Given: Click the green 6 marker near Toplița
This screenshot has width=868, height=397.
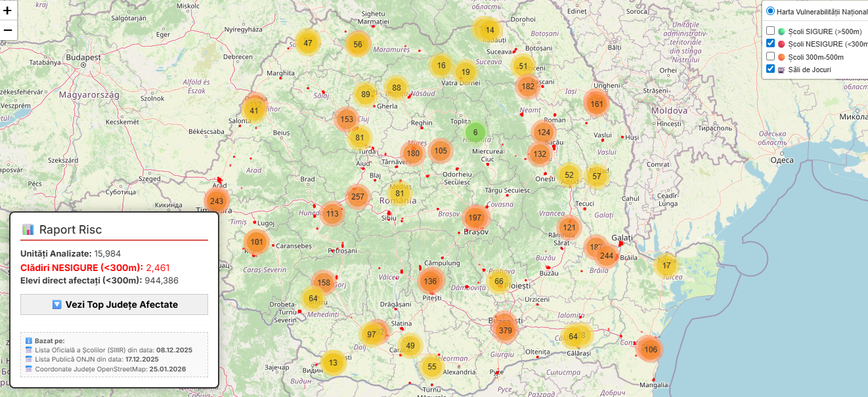Looking at the screenshot, I should [x=475, y=133].
